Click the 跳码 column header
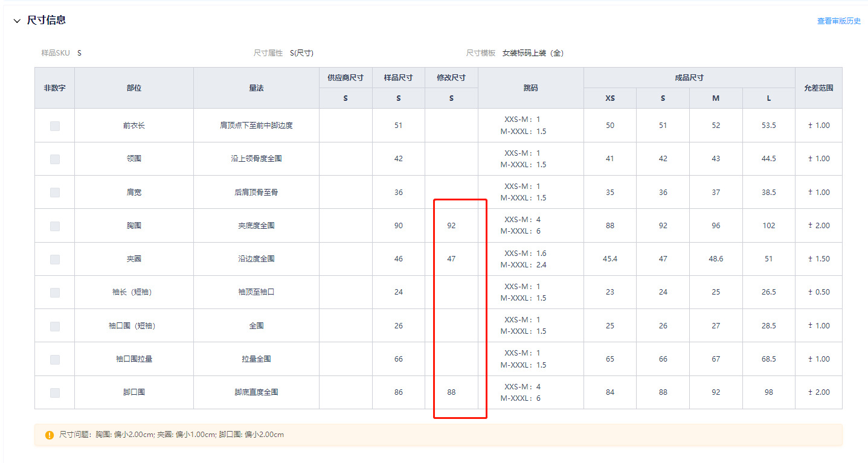 click(530, 88)
